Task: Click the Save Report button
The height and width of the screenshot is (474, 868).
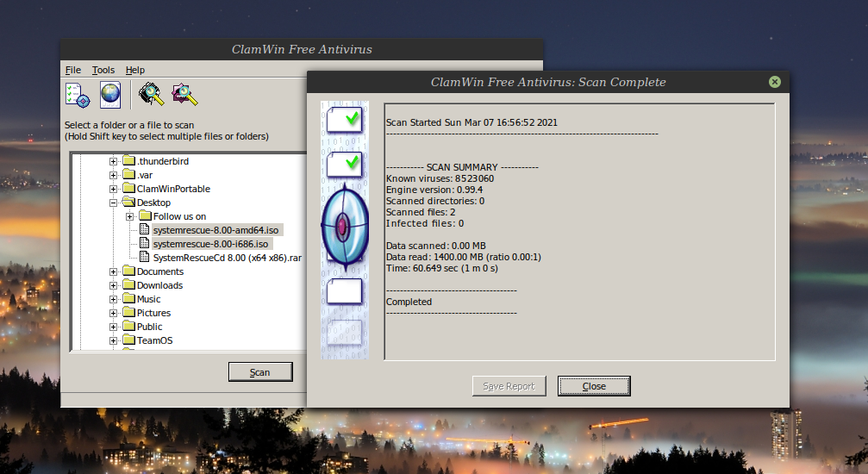Action: 509,386
